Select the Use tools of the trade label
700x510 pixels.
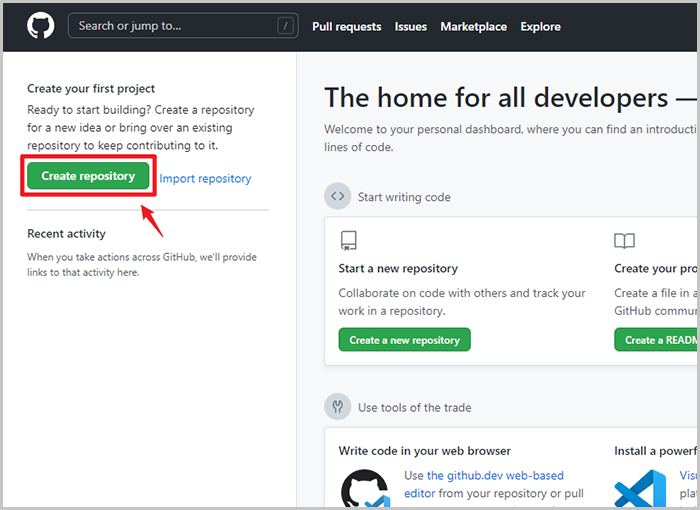pyautogui.click(x=415, y=407)
